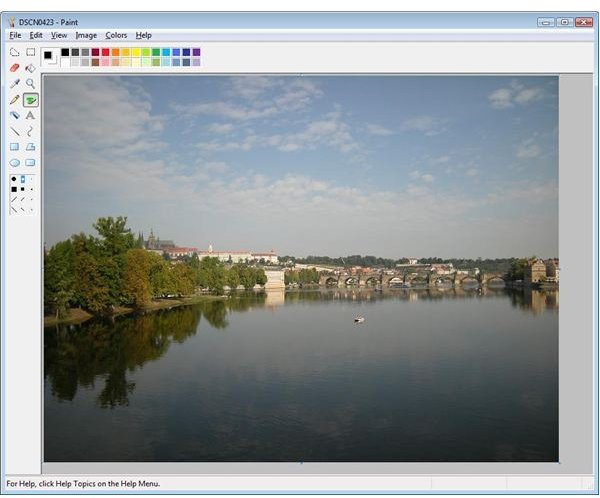
Task: Pick the lavender swatch in bottom row
Action: [x=196, y=62]
